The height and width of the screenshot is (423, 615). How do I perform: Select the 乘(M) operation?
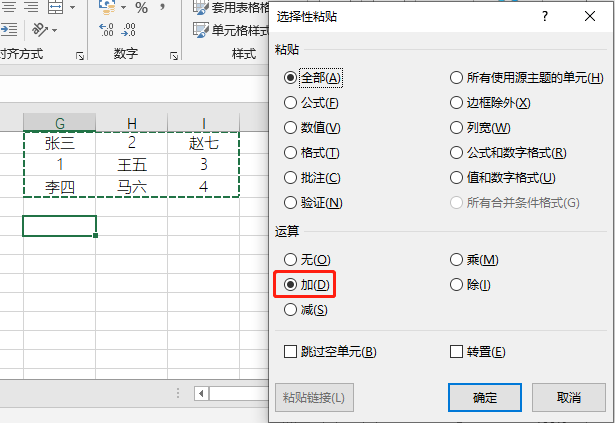(474, 259)
